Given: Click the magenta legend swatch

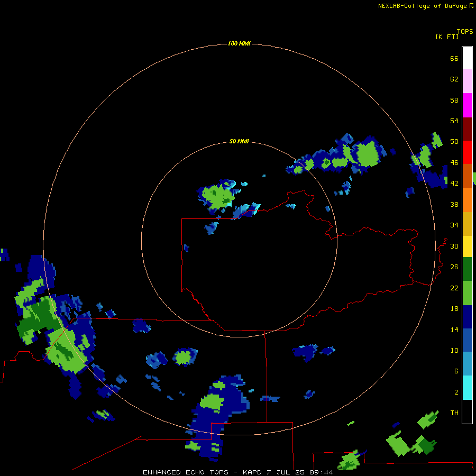Looking at the screenshot, I should (x=467, y=105).
